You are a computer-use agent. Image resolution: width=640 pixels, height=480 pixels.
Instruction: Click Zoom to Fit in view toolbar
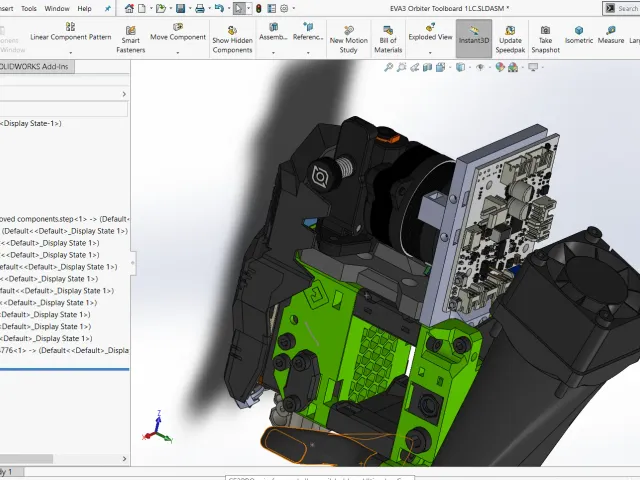click(389, 67)
